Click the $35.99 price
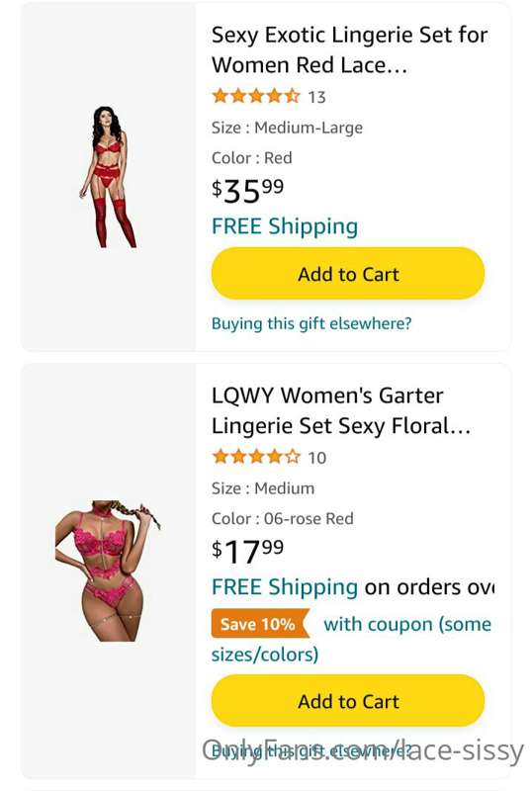 [247, 191]
